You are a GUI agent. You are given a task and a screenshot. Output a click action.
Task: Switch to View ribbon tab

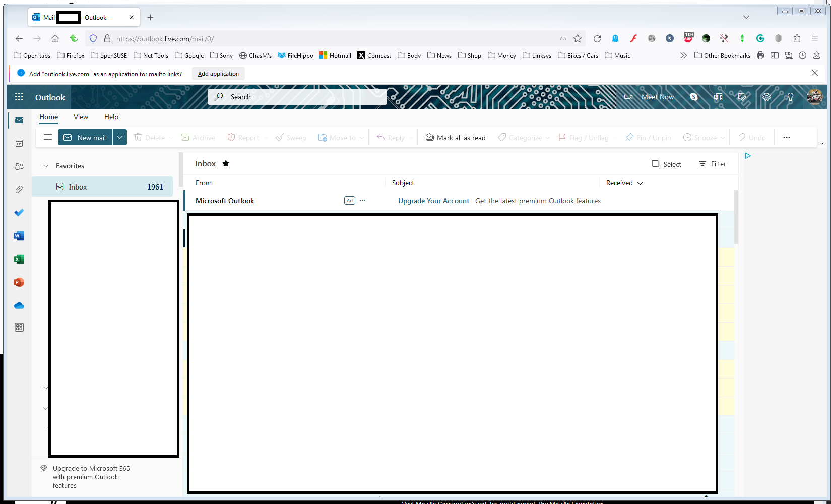coord(81,117)
